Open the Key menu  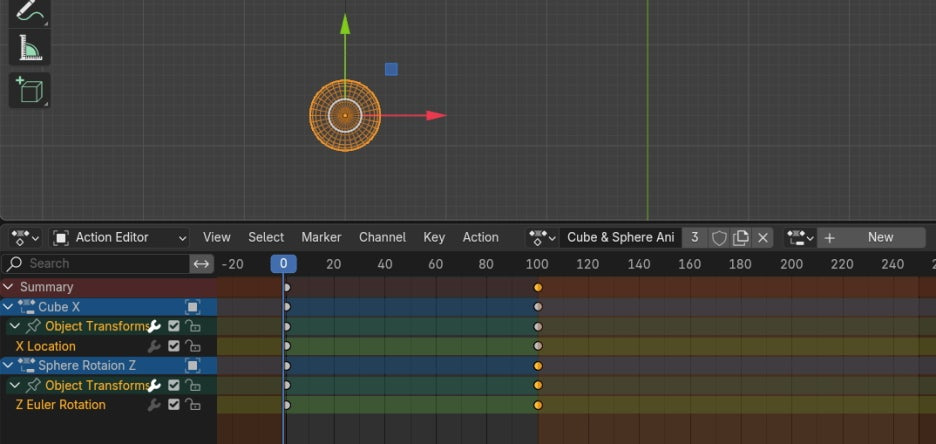pos(434,238)
